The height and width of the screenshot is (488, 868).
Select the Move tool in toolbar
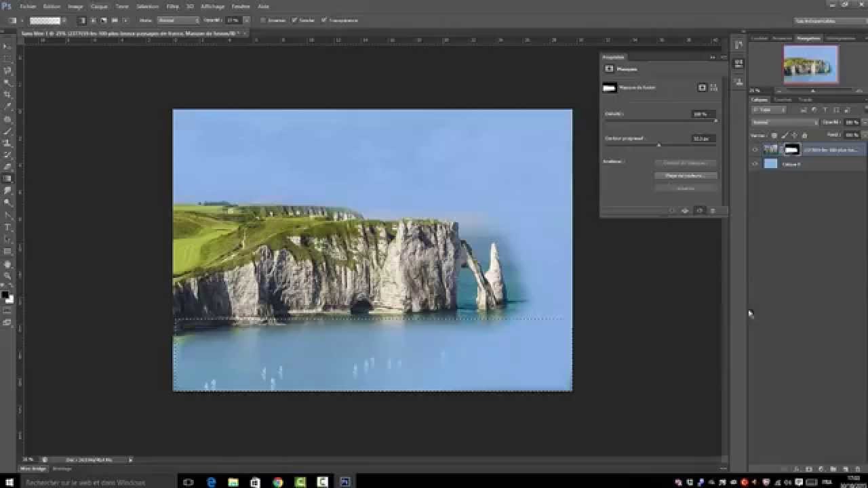(7, 46)
